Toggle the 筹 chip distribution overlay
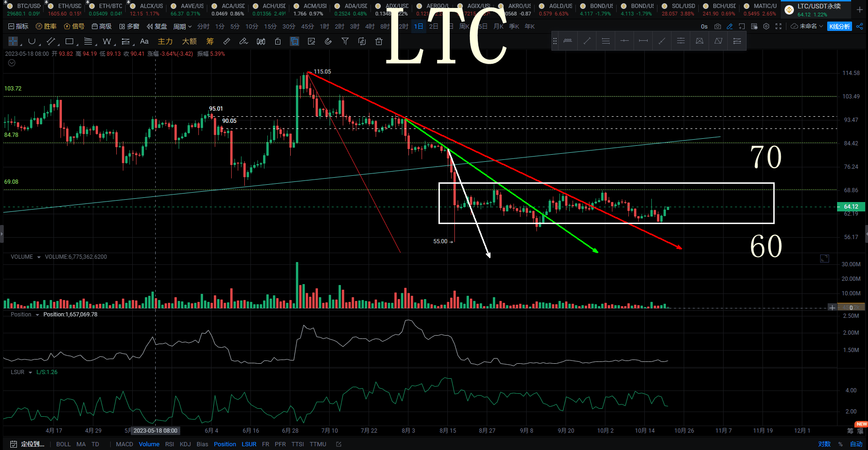Screen dimensions: 868x450 pyautogui.click(x=210, y=41)
